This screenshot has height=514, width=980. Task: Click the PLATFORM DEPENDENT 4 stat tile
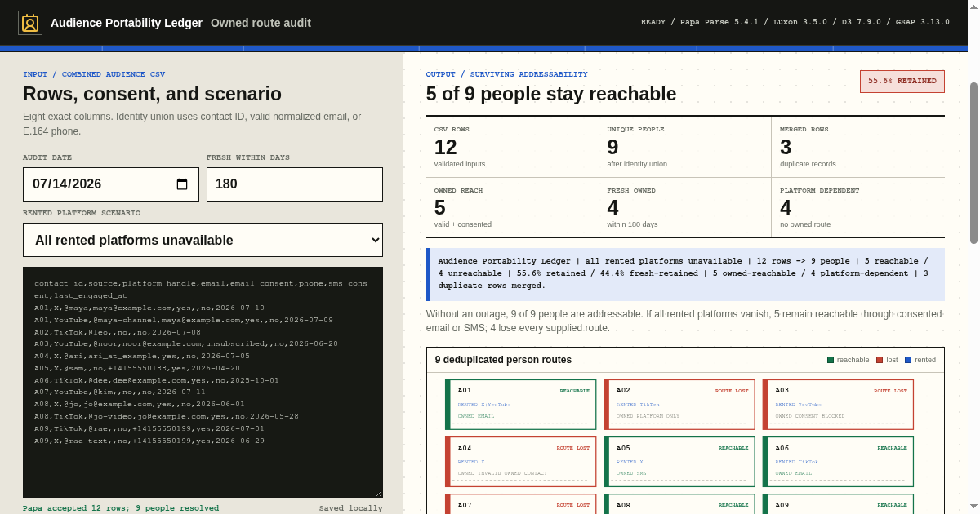click(858, 208)
